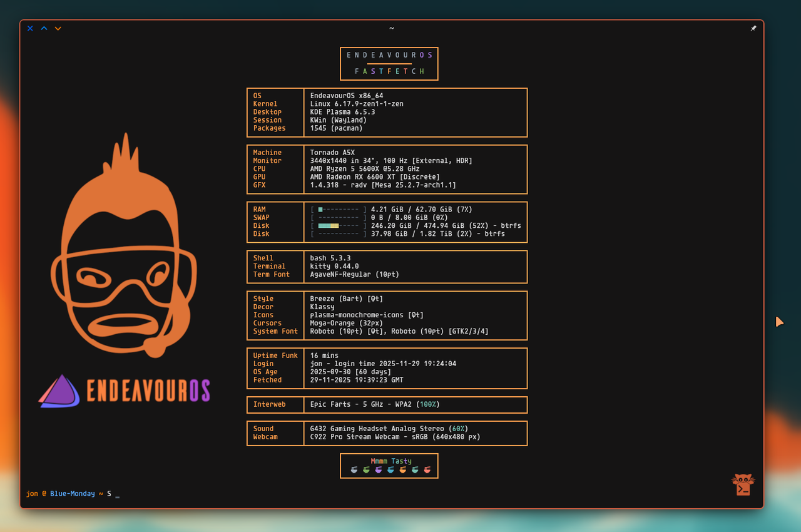Click the 'Interweb' label
The width and height of the screenshot is (801, 532).
click(269, 405)
